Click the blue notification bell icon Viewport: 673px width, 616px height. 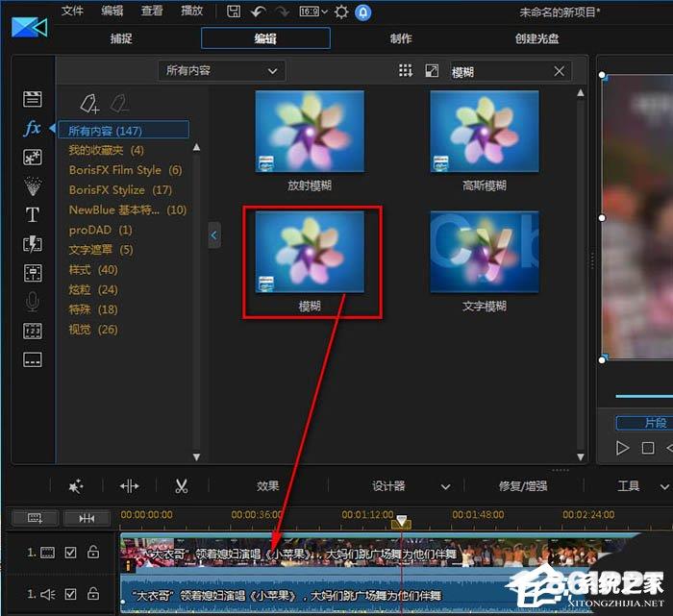(x=363, y=12)
